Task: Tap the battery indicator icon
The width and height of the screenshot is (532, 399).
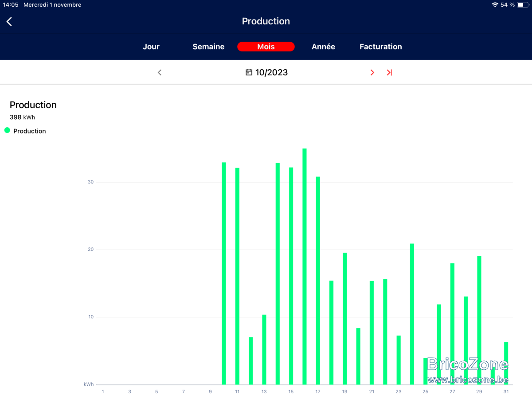Action: point(523,5)
